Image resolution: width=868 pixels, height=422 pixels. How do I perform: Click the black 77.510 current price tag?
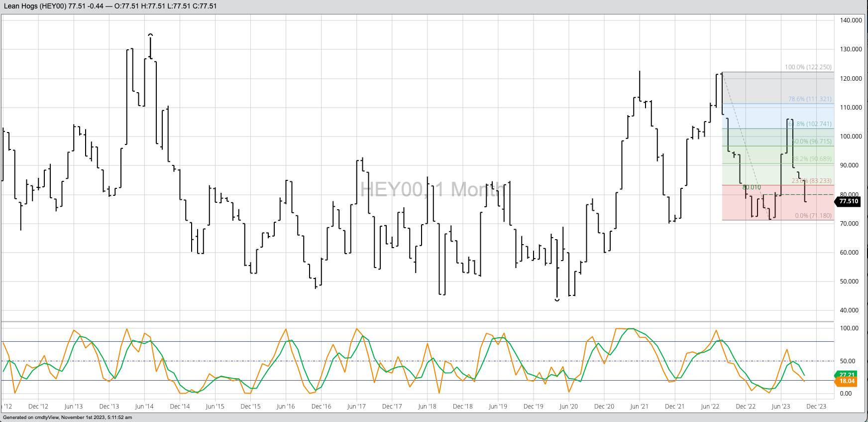(x=848, y=201)
